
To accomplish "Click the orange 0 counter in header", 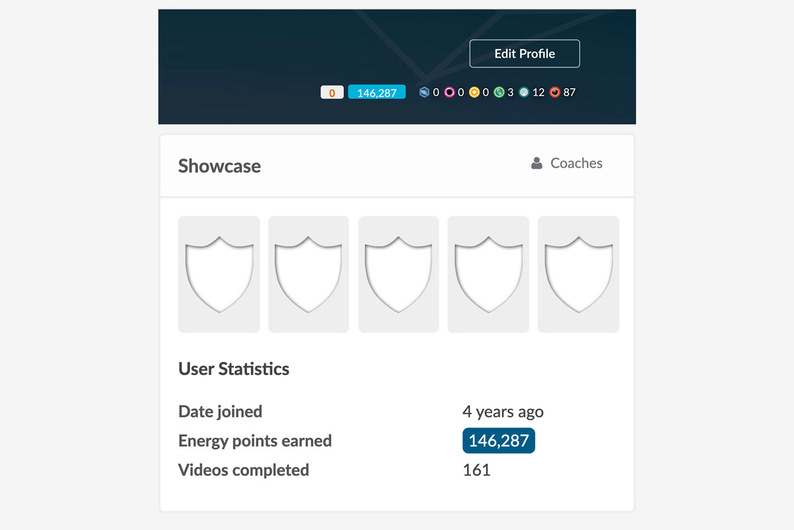I will click(x=332, y=92).
